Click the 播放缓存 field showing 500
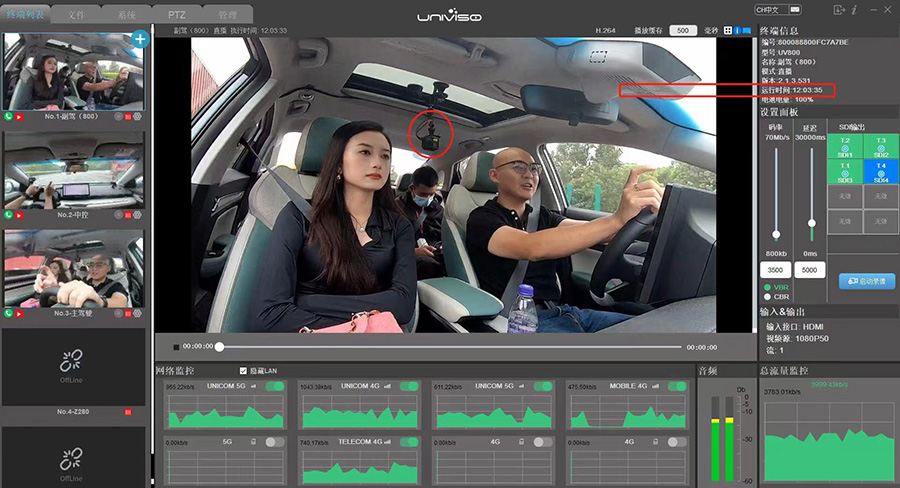This screenshot has width=900, height=488. coord(683,30)
